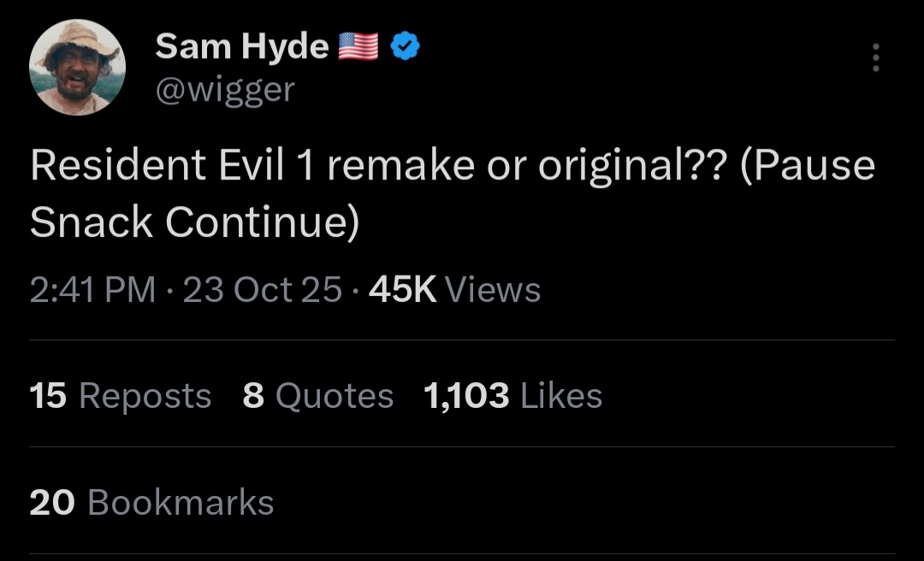Click the 23 Oct 25 post date
The width and height of the screenshot is (924, 561).
click(262, 290)
